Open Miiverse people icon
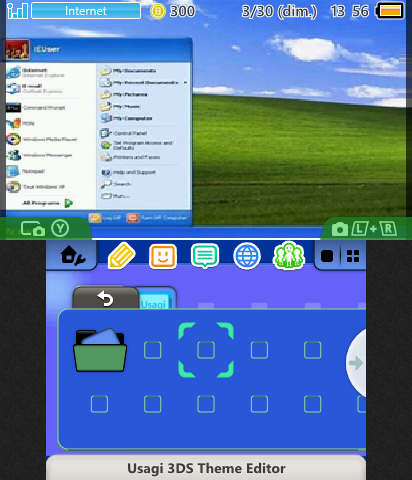 [x=289, y=256]
